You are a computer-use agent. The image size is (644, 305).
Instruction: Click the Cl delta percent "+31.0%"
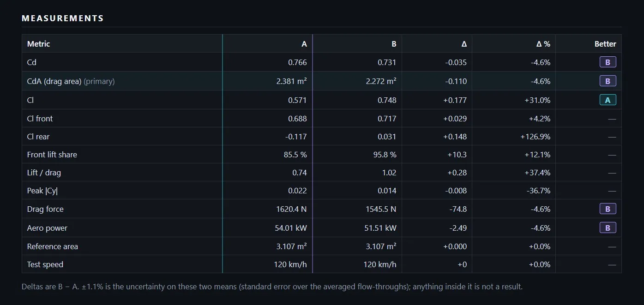[x=537, y=100]
